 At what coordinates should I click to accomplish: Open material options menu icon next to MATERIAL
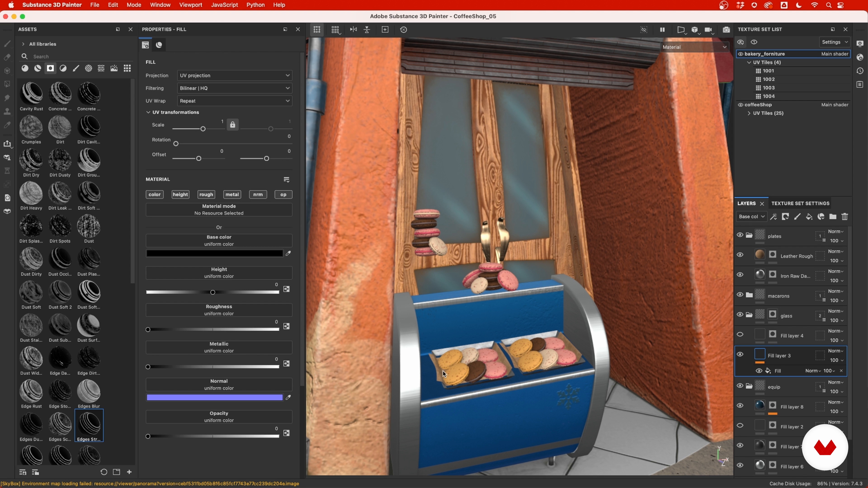tap(286, 180)
